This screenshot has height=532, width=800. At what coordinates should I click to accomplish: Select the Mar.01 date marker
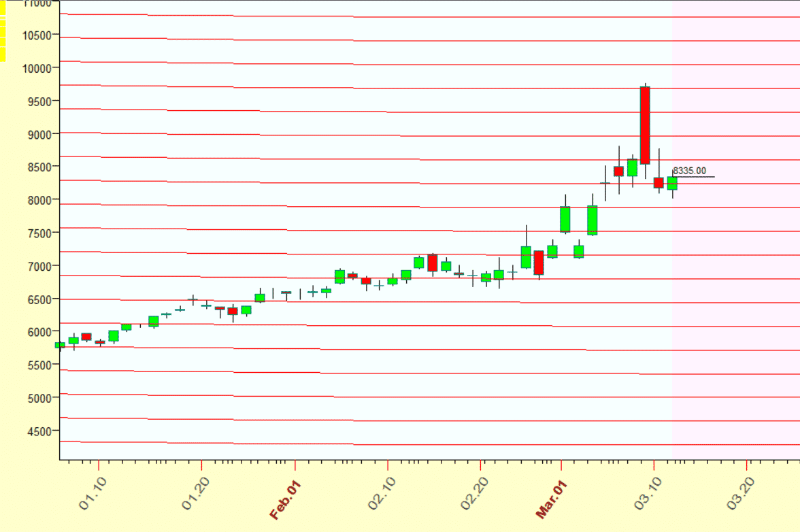[551, 500]
